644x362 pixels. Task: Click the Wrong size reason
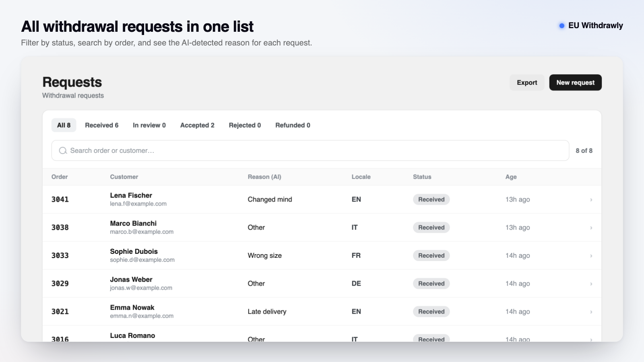(x=264, y=255)
